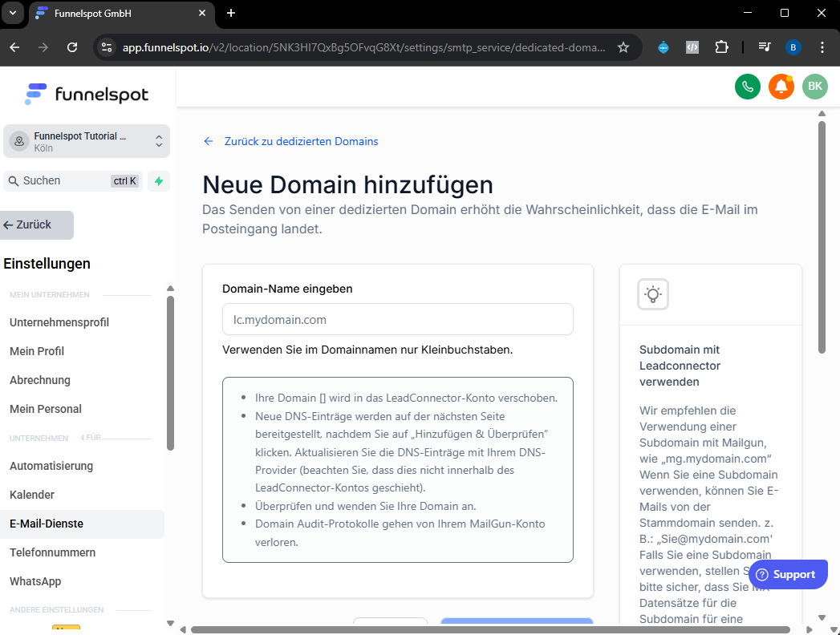Open Automatisierung settings

pyautogui.click(x=51, y=466)
